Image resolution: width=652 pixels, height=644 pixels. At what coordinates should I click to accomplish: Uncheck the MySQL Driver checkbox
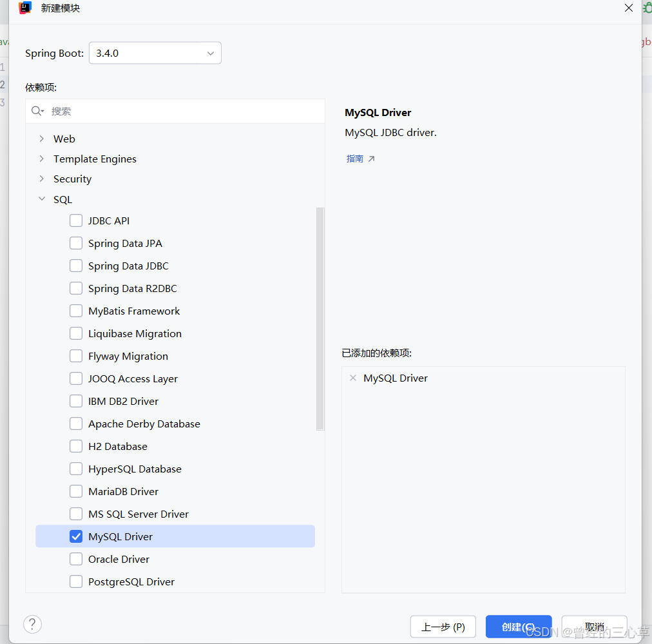76,536
